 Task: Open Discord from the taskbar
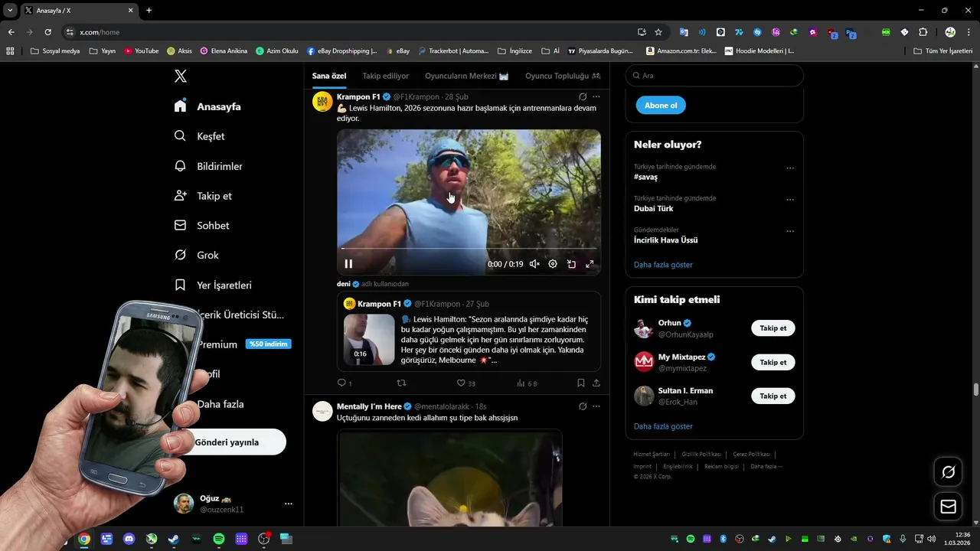pyautogui.click(x=129, y=539)
